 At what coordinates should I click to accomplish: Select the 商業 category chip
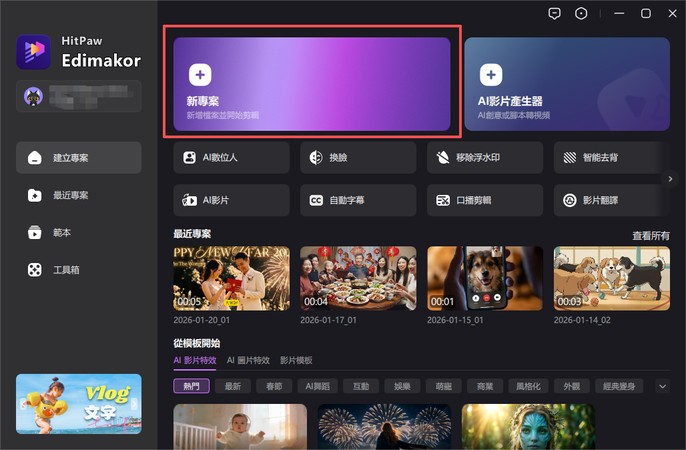[485, 386]
